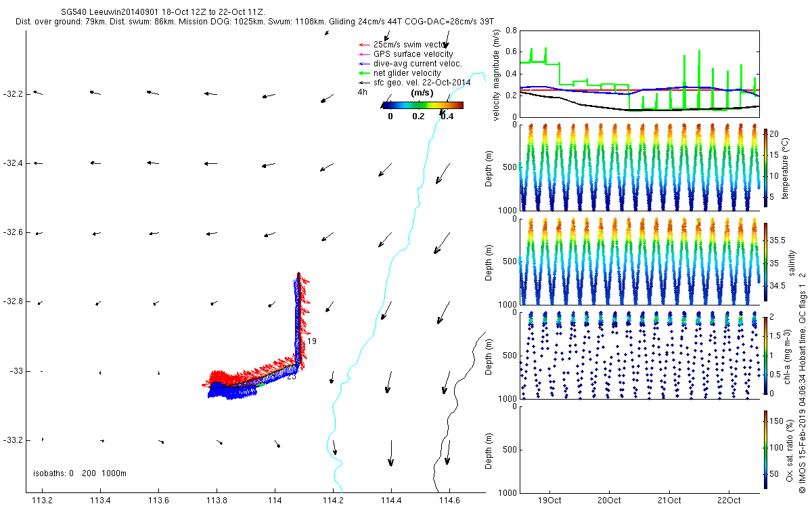Click latitude tick '-32.8'

pyautogui.click(x=13, y=301)
